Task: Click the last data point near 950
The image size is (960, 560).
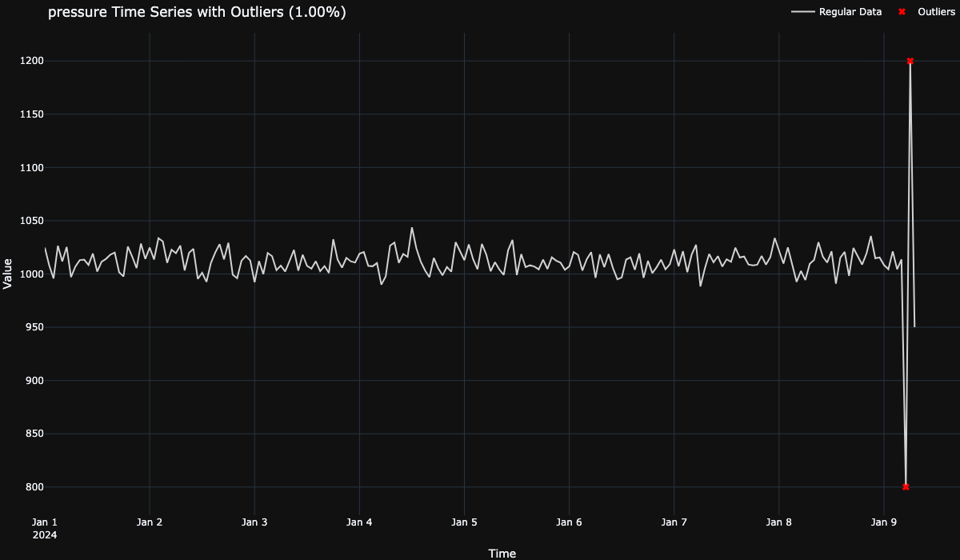Action: pos(914,326)
